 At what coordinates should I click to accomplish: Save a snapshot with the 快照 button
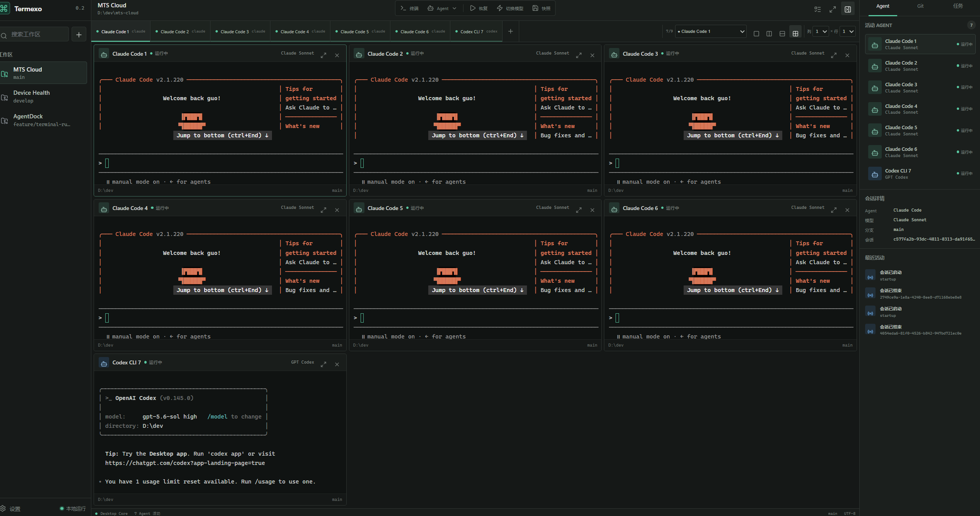click(x=541, y=9)
